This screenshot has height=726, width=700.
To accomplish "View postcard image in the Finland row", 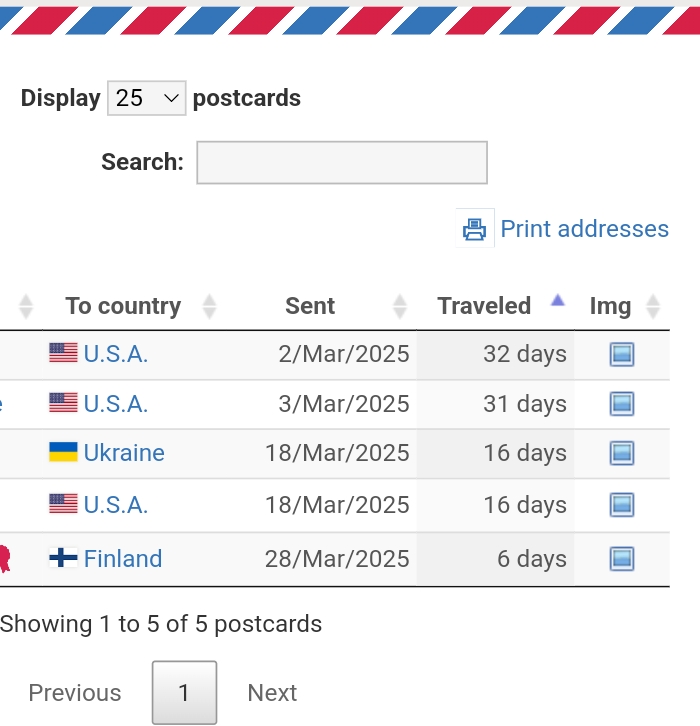I will pyautogui.click(x=621, y=558).
